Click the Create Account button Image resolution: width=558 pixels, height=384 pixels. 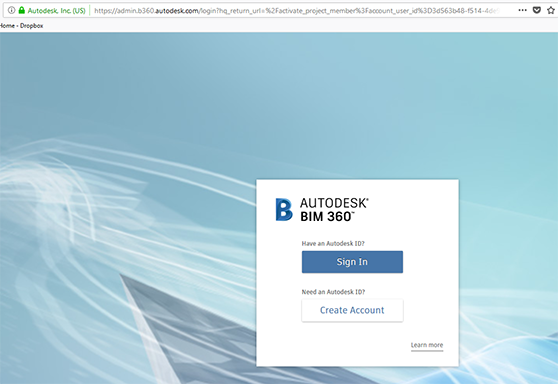click(x=352, y=310)
